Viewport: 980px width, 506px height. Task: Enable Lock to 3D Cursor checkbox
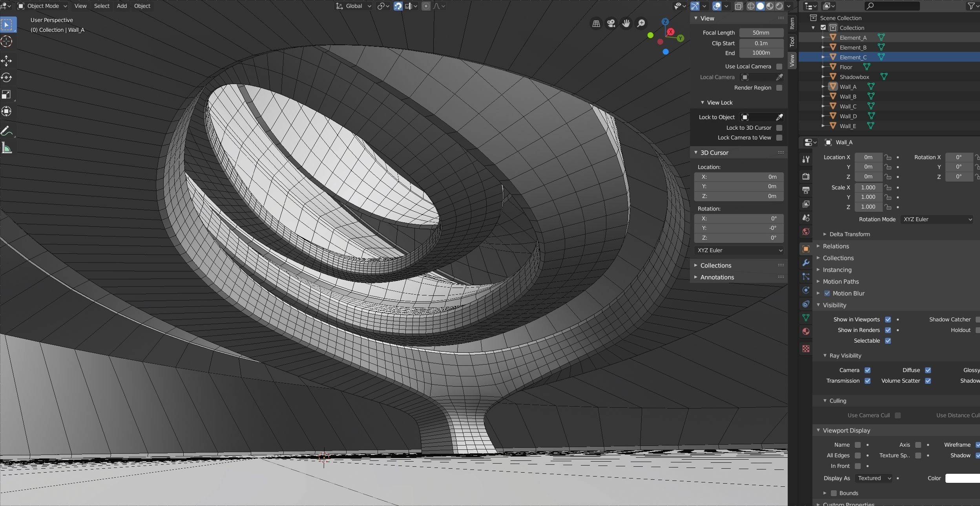tap(779, 128)
